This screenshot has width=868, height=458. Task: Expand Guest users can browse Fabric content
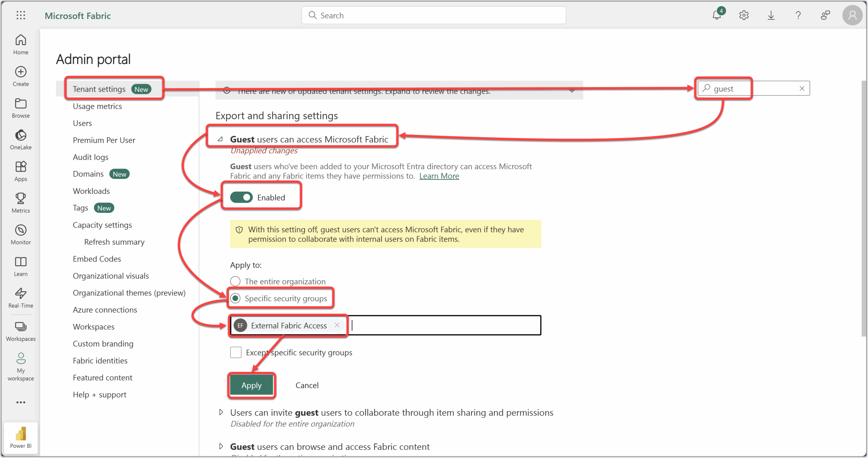pos(221,446)
